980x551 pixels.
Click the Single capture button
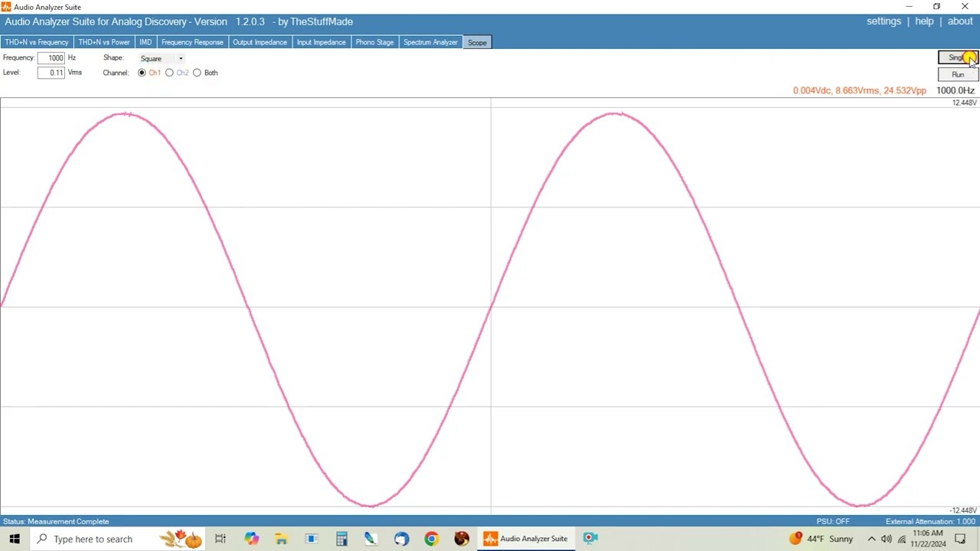click(x=958, y=58)
